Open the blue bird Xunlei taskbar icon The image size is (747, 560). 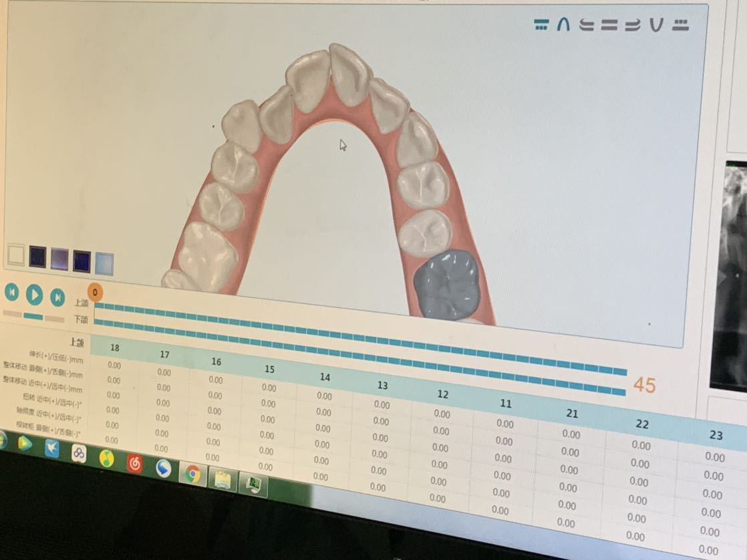coord(51,448)
